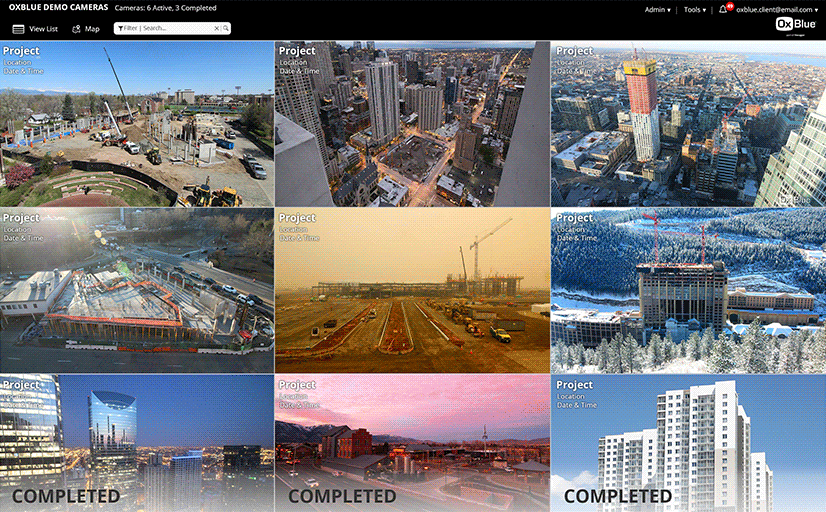Click the View List icon

[x=18, y=29]
